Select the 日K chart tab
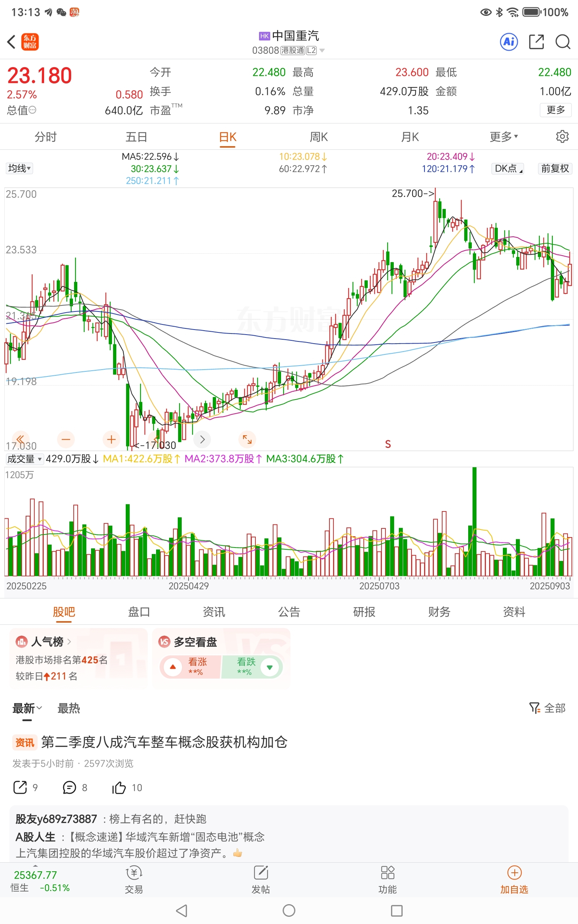578x924 pixels. pyautogui.click(x=228, y=136)
